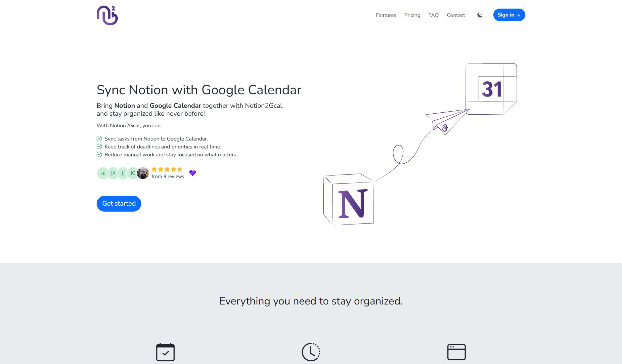Image resolution: width=622 pixels, height=364 pixels.
Task: Click the JJ reviewer avatar
Action: tap(123, 173)
